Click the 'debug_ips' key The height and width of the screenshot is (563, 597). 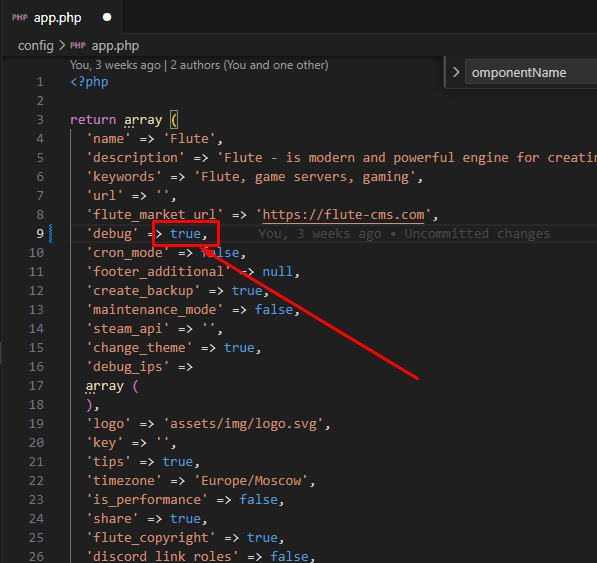tap(128, 367)
